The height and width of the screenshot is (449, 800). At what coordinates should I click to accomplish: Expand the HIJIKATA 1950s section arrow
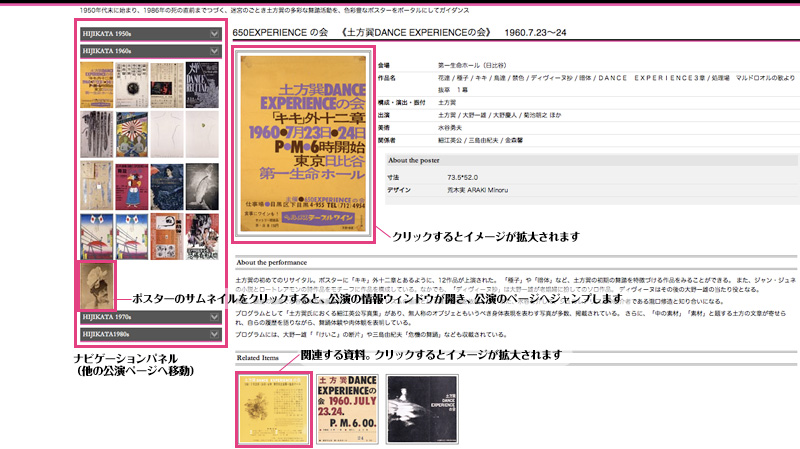(x=214, y=34)
